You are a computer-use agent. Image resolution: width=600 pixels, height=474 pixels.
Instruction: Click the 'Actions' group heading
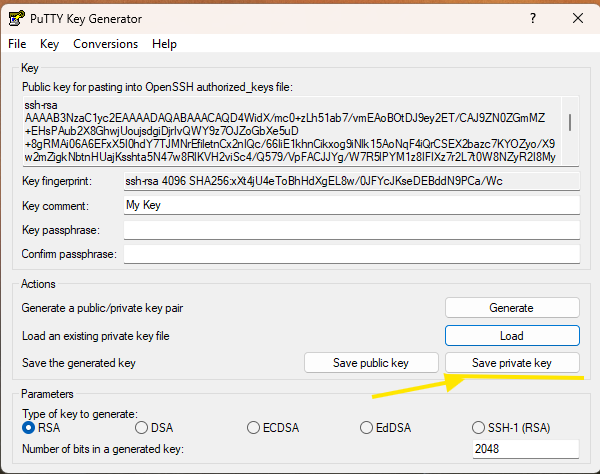click(38, 284)
